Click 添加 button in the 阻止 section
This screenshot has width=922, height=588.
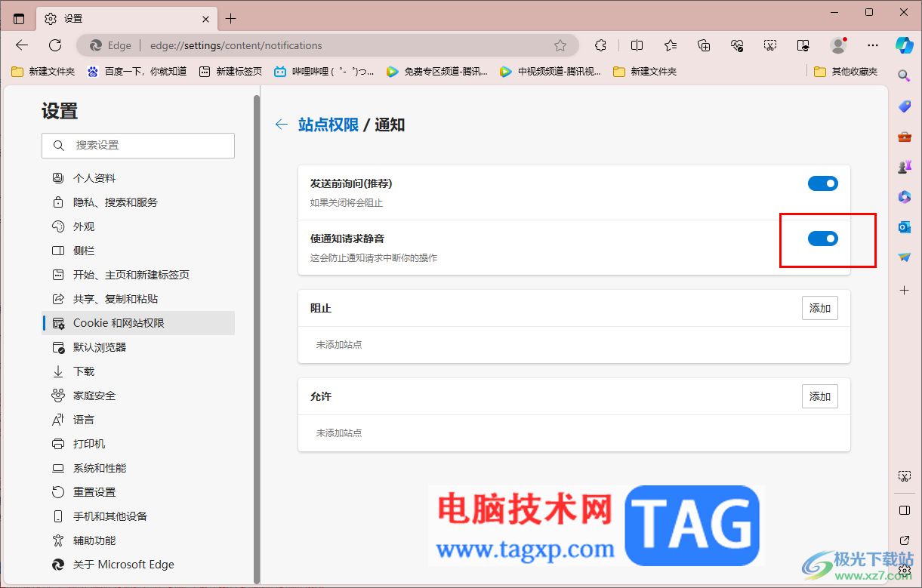click(820, 308)
